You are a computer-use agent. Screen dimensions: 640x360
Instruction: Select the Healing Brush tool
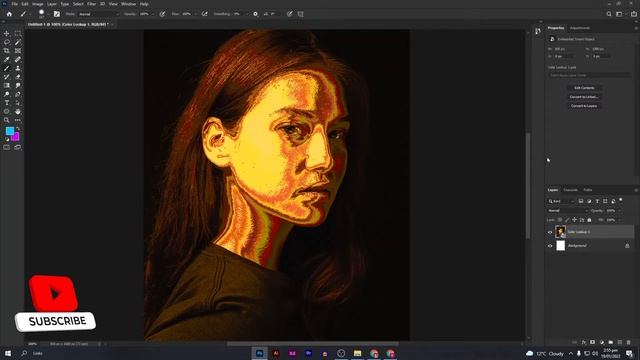(18, 60)
